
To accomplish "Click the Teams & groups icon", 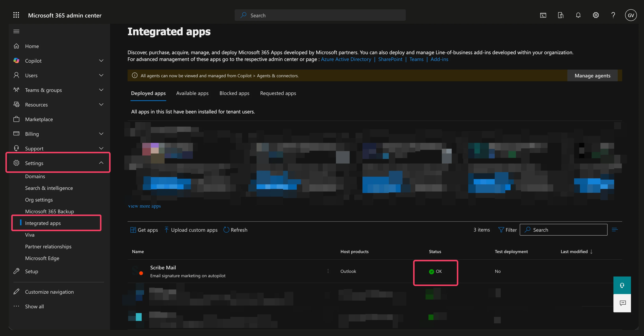I will pos(16,90).
